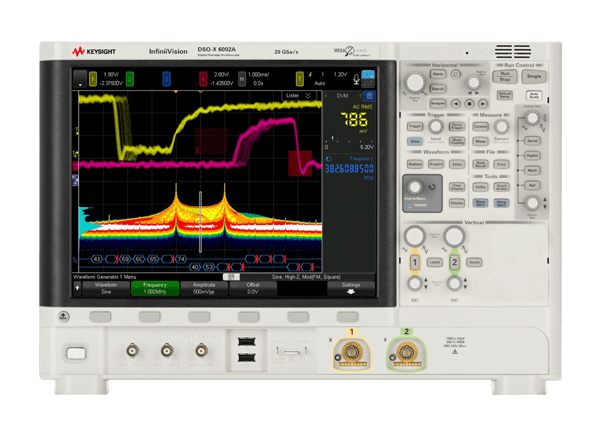The height and width of the screenshot is (436, 600).
Task: Click the Navigate key
Action: [x=438, y=103]
